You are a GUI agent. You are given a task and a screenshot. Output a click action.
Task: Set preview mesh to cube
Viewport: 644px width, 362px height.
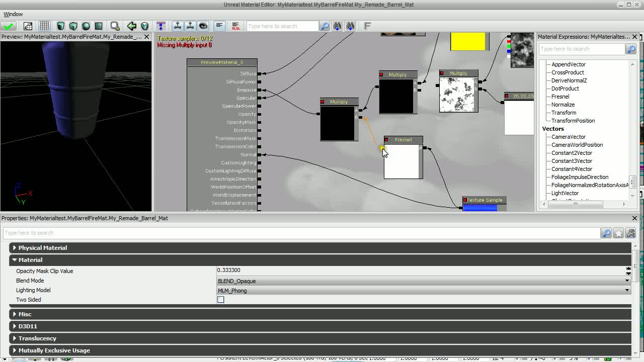point(72,26)
